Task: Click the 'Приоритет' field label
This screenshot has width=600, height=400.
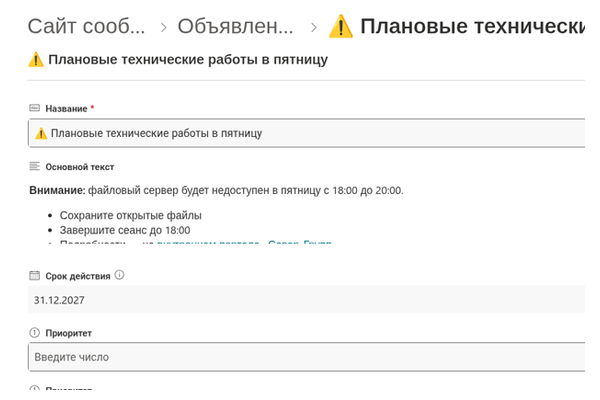Action: coord(68,333)
